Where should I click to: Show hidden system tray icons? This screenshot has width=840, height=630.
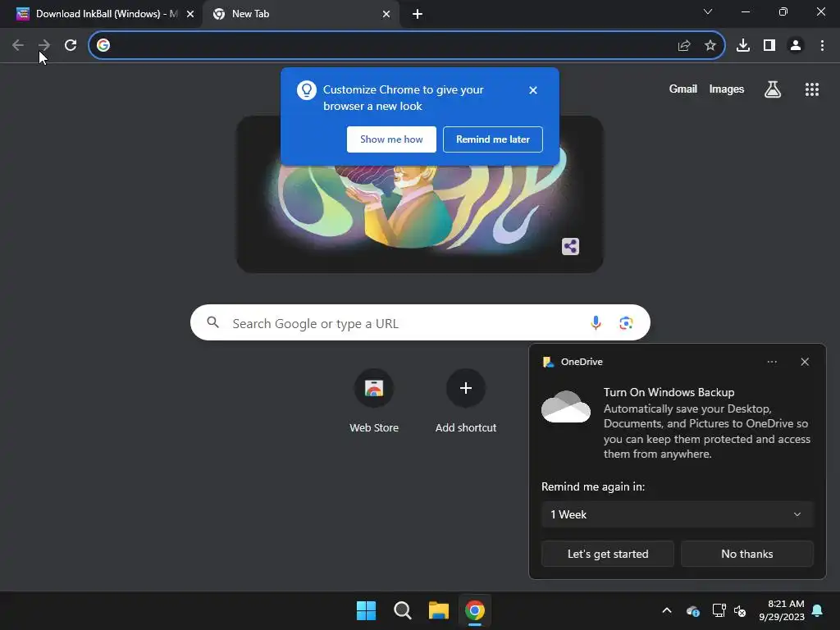coord(667,610)
